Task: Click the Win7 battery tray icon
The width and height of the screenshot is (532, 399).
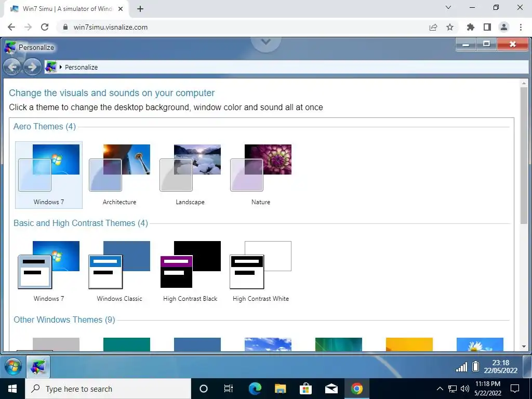Action: click(x=476, y=366)
